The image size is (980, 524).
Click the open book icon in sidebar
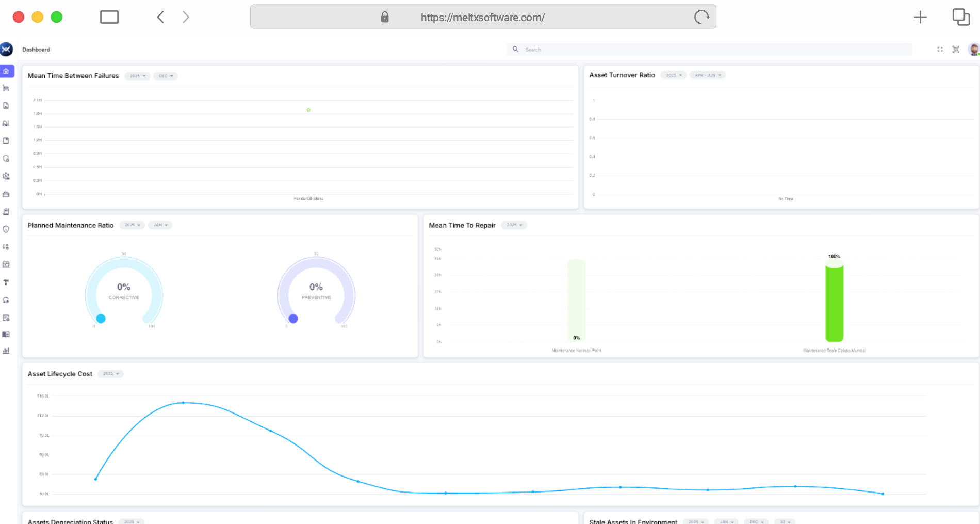pos(6,335)
